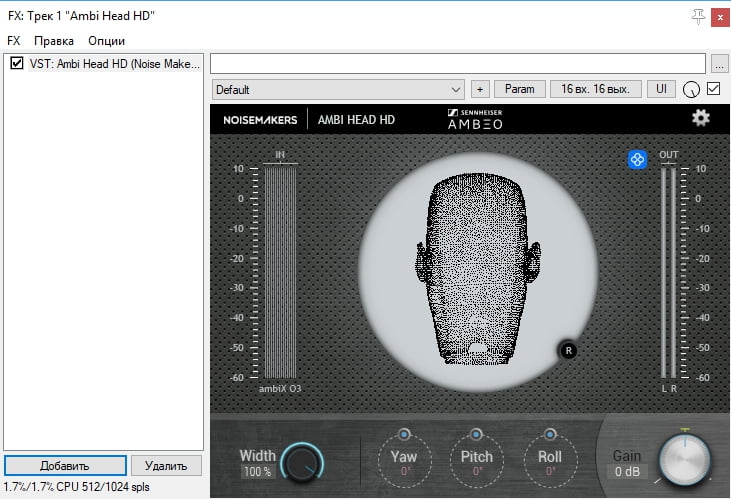The image size is (731, 499).
Task: Click the R speaker marker on the circle
Action: coord(568,350)
